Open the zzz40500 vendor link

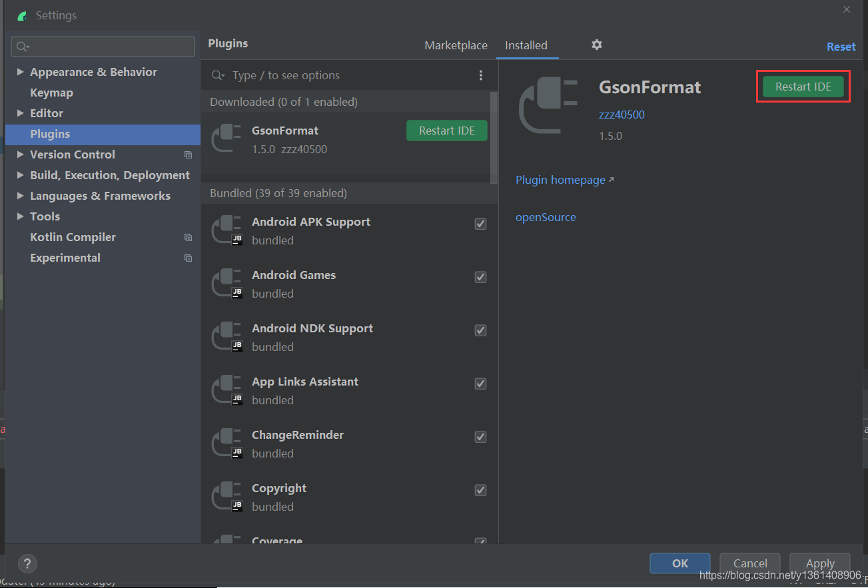click(x=622, y=115)
